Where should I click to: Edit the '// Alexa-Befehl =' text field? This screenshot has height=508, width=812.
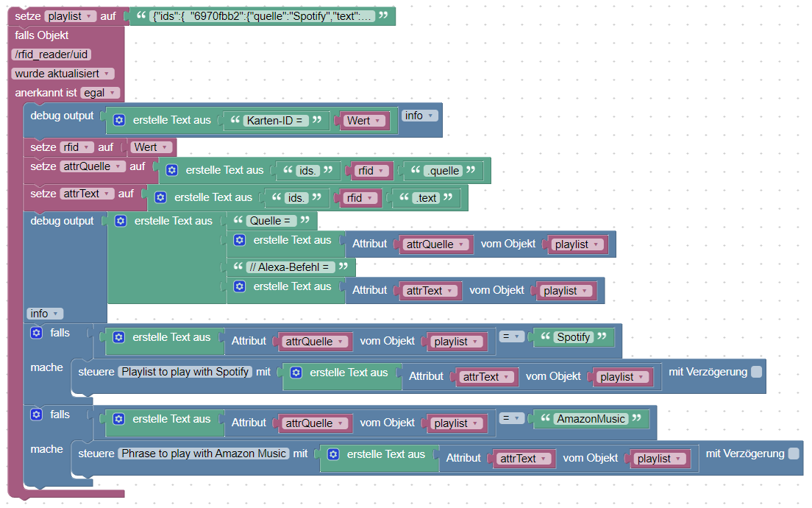pos(291,267)
